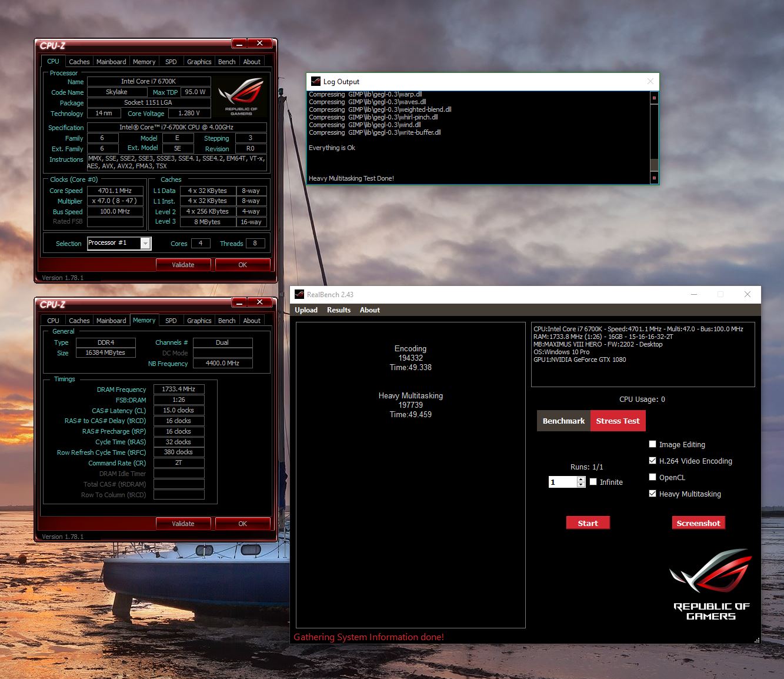Switch to Benchmark tab in RealBench
Screen dimensions: 784x679
563,421
